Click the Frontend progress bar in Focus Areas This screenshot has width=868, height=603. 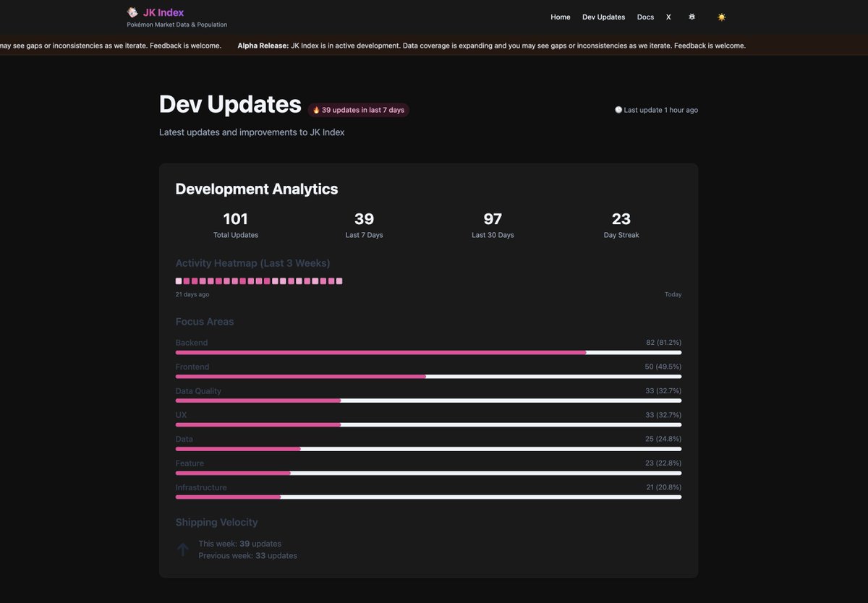click(427, 377)
